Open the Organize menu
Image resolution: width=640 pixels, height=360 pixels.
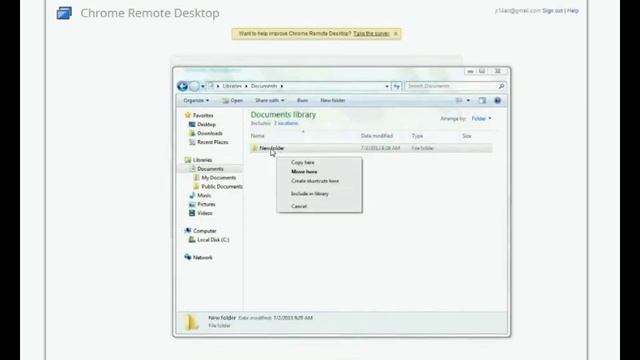[196, 100]
